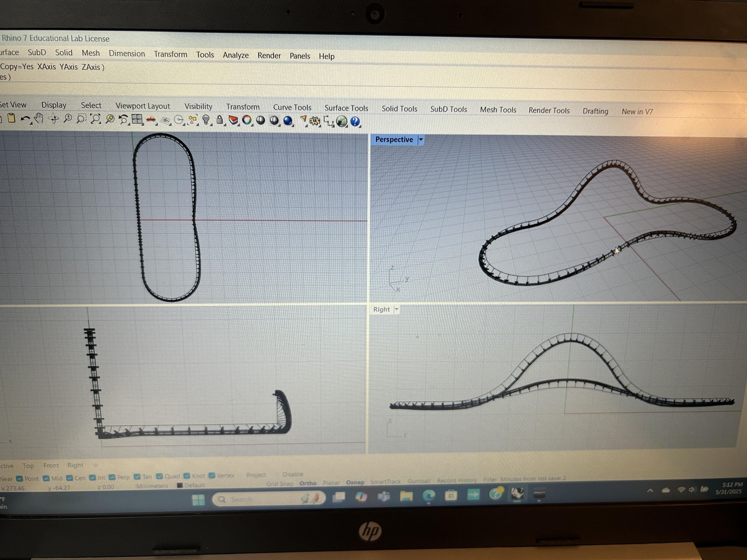
Task: Open the Transform menu
Action: (171, 54)
